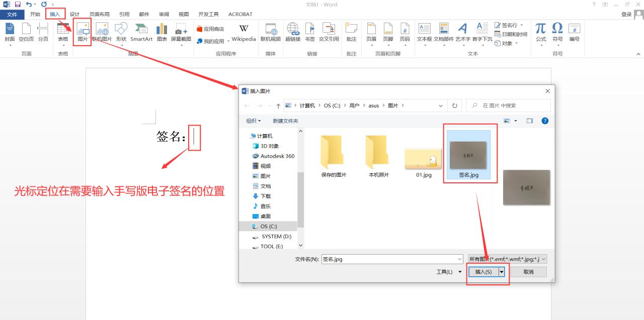Switch to the 页面布局 tab
The width and height of the screenshot is (644, 320).
click(99, 14)
